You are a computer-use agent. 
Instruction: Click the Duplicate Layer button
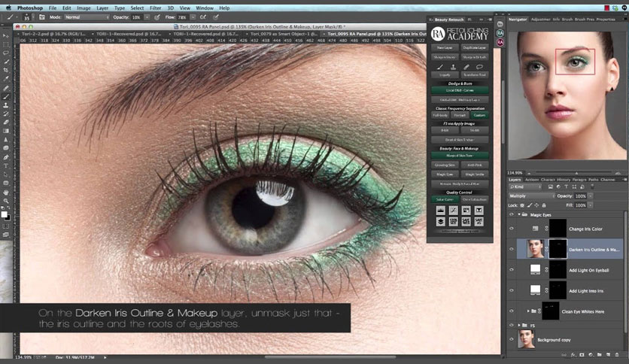[x=475, y=47]
